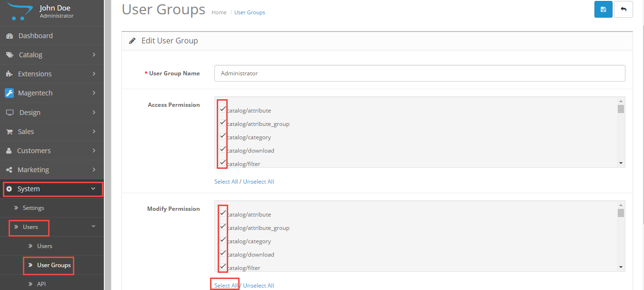Open the Settings submenu item

33,208
